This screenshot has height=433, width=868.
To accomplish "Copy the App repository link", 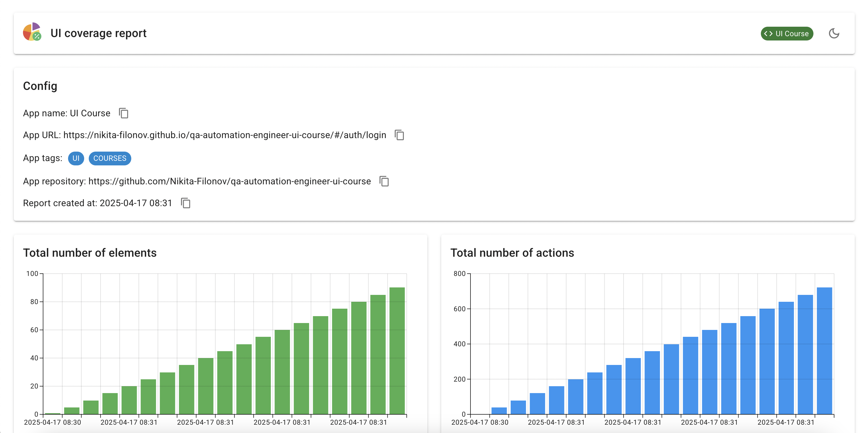I will (x=384, y=181).
